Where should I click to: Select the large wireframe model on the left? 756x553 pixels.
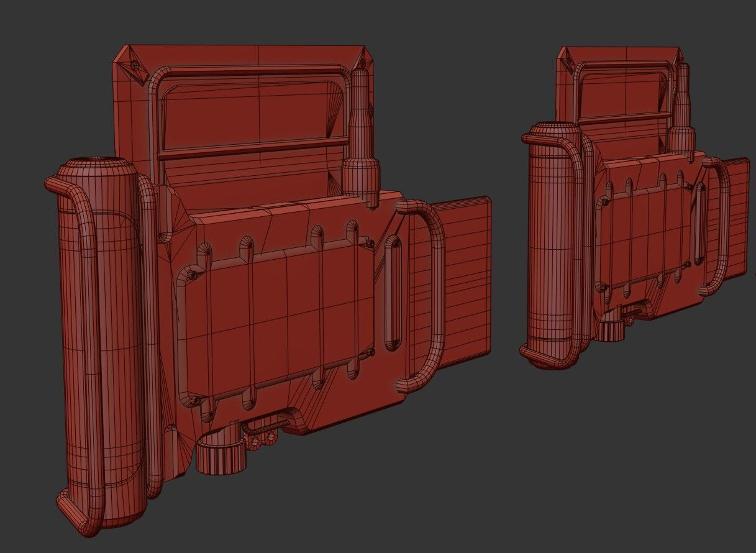pos(267,291)
